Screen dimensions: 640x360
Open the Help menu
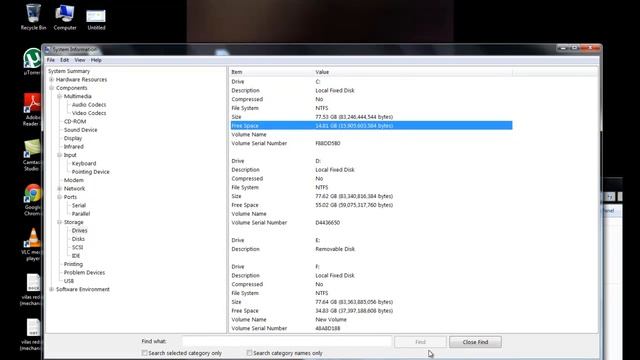coord(96,60)
